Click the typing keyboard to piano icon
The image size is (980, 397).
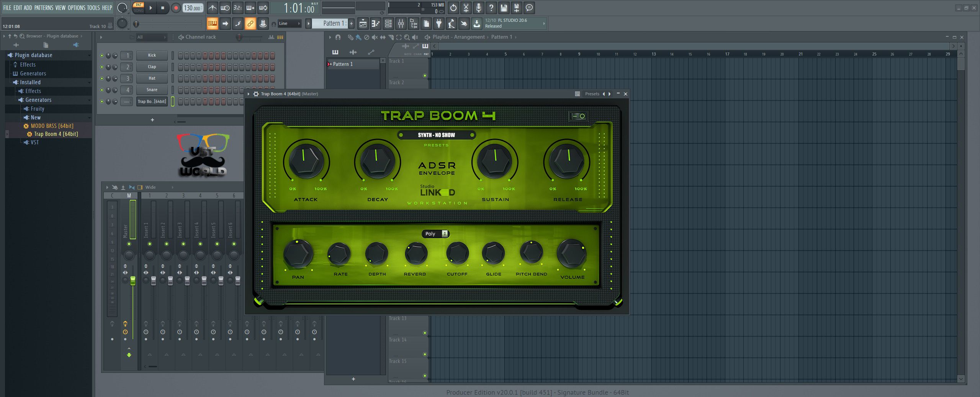pos(212,24)
